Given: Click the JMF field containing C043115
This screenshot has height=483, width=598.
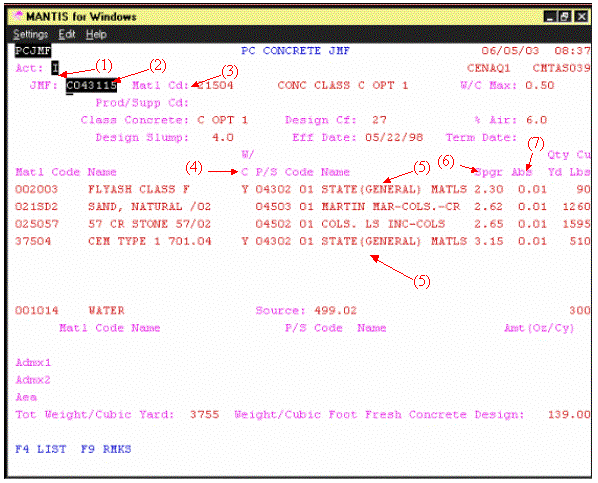Looking at the screenshot, I should pos(91,85).
